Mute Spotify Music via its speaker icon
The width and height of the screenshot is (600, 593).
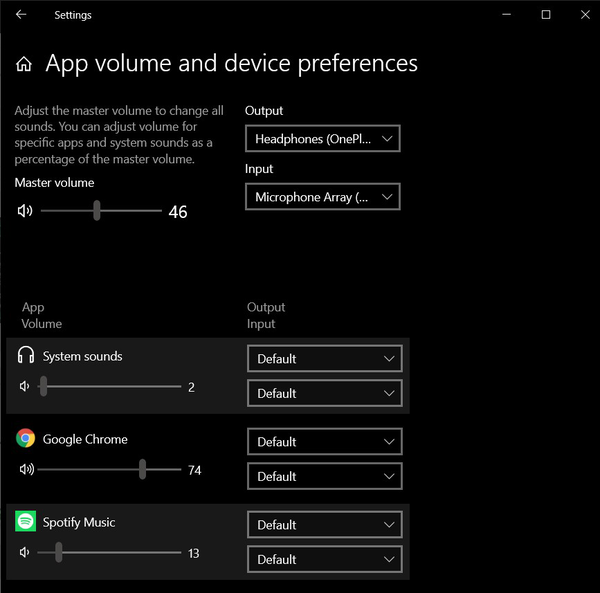(x=25, y=553)
